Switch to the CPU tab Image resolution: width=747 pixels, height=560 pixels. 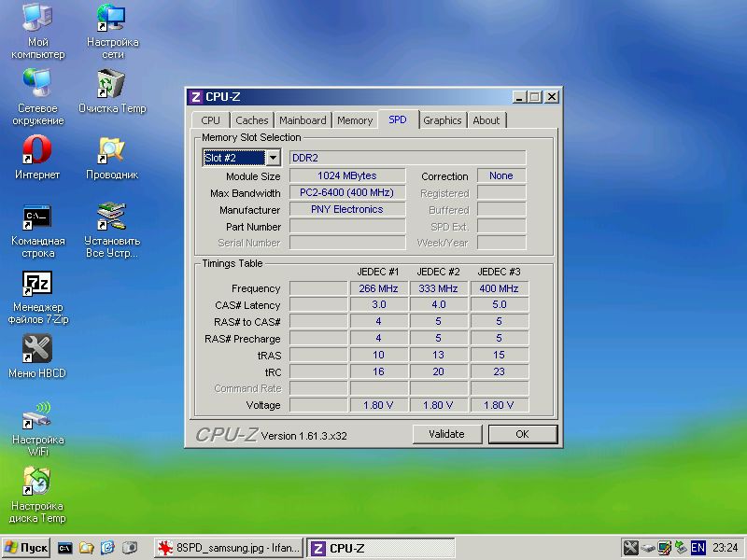(211, 120)
